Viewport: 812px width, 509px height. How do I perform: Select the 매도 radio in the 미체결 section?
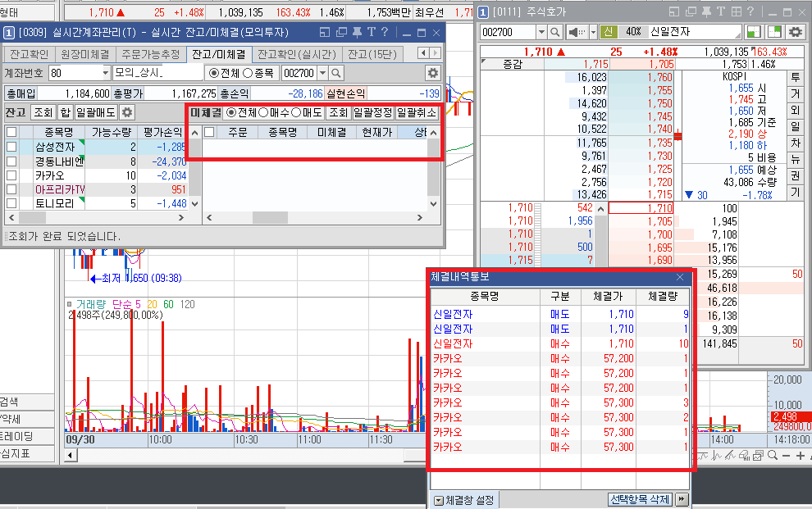[296, 112]
